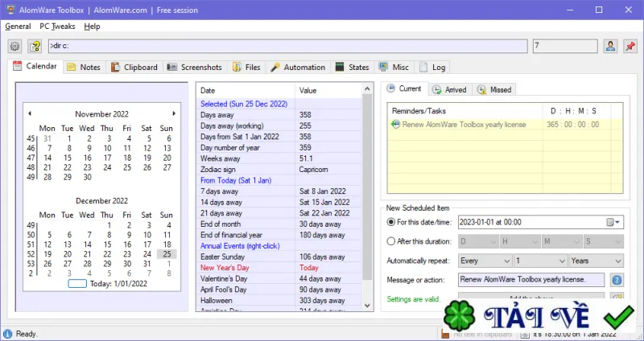Select December 25 in calendar
Image resolution: width=644 pixels, height=341 pixels.
tap(167, 254)
